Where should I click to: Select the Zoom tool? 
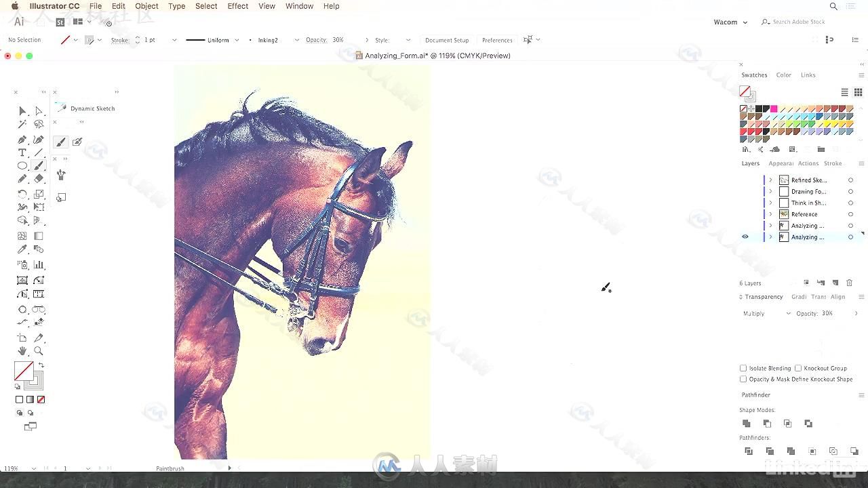(39, 351)
